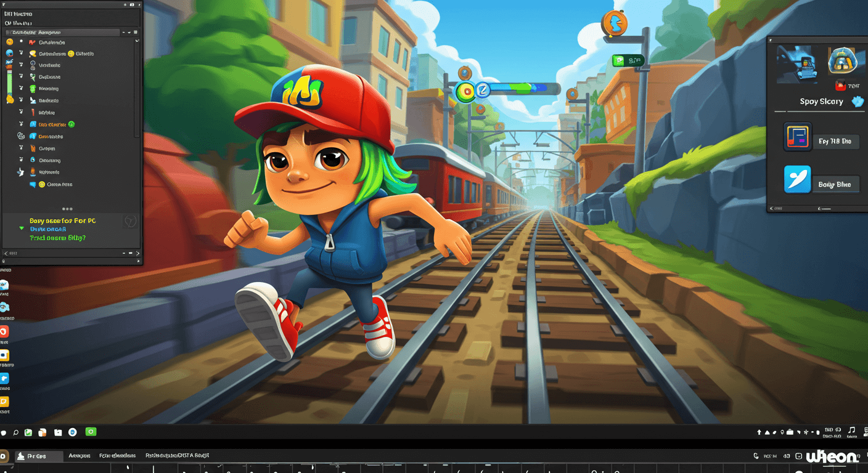This screenshot has height=473, width=868.
Task: Click the green badge below the orange game icon
Action: click(628, 60)
